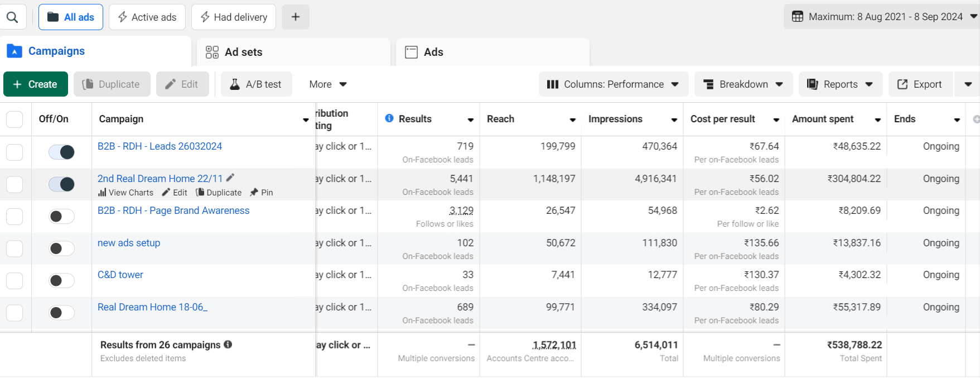The width and height of the screenshot is (980, 378).
Task: Switch to the Ads tab
Action: click(433, 52)
